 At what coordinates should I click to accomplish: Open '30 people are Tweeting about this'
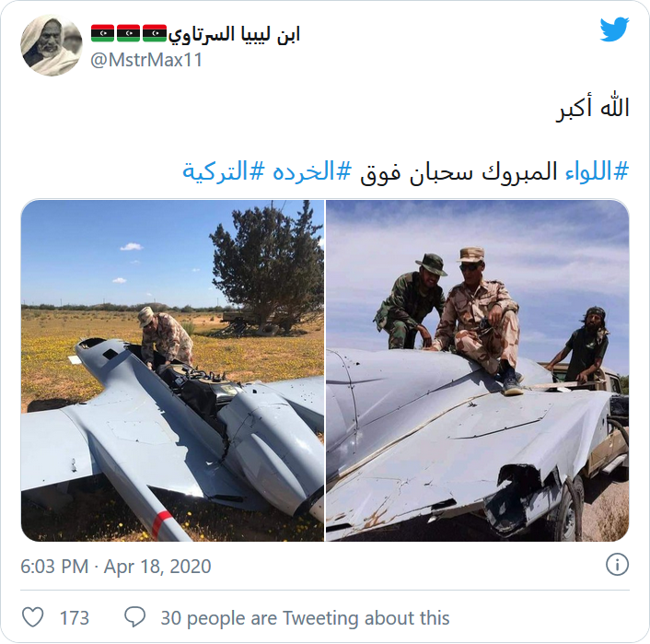305,618
